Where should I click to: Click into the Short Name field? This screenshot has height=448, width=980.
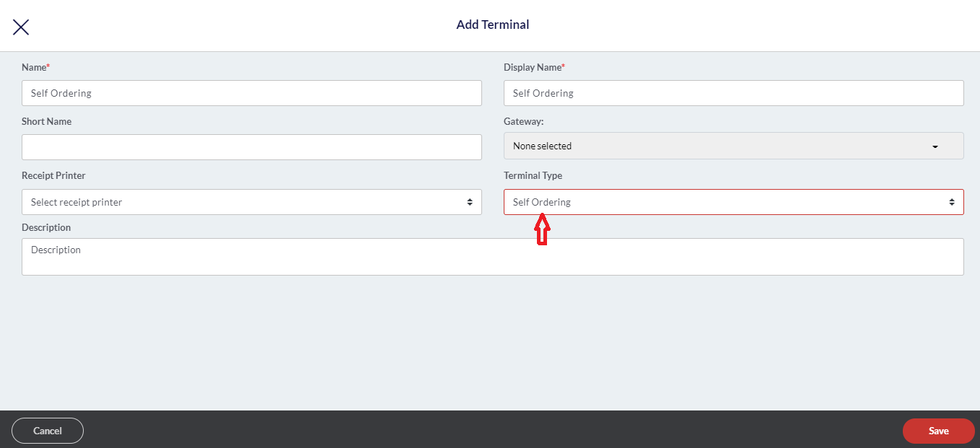(x=251, y=147)
